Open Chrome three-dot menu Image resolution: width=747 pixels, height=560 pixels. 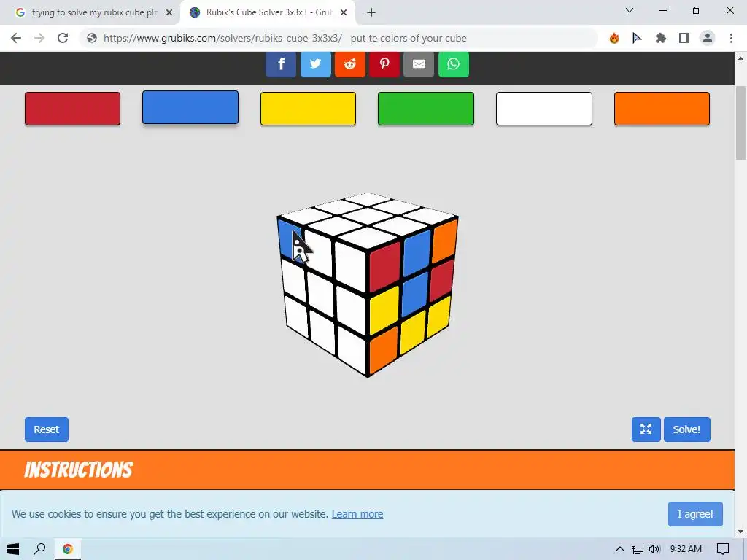731,38
